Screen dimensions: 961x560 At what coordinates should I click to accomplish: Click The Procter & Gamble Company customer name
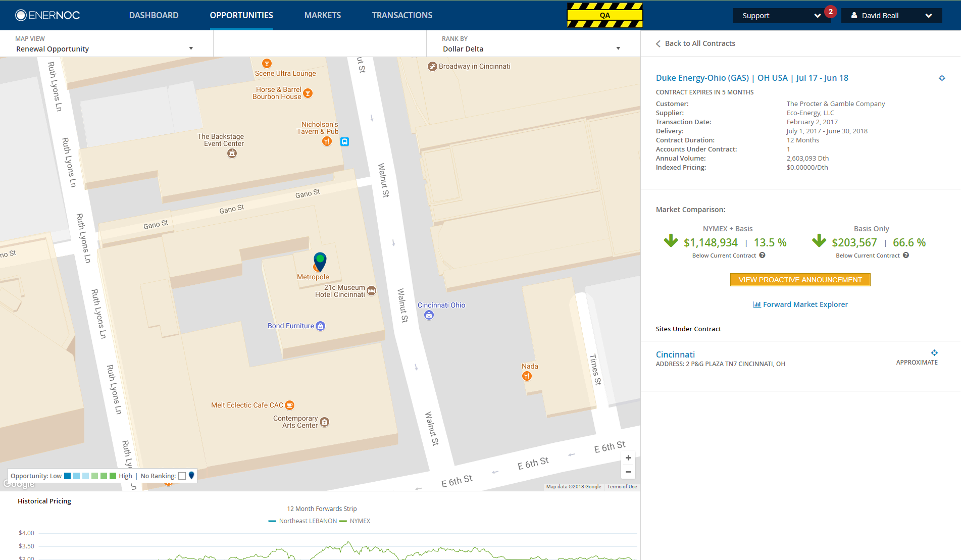click(x=836, y=104)
